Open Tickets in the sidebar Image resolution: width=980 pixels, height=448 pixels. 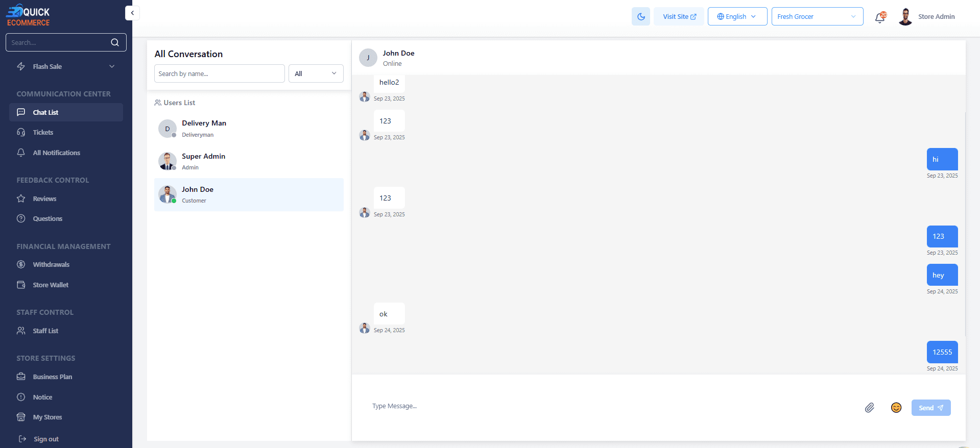(43, 132)
